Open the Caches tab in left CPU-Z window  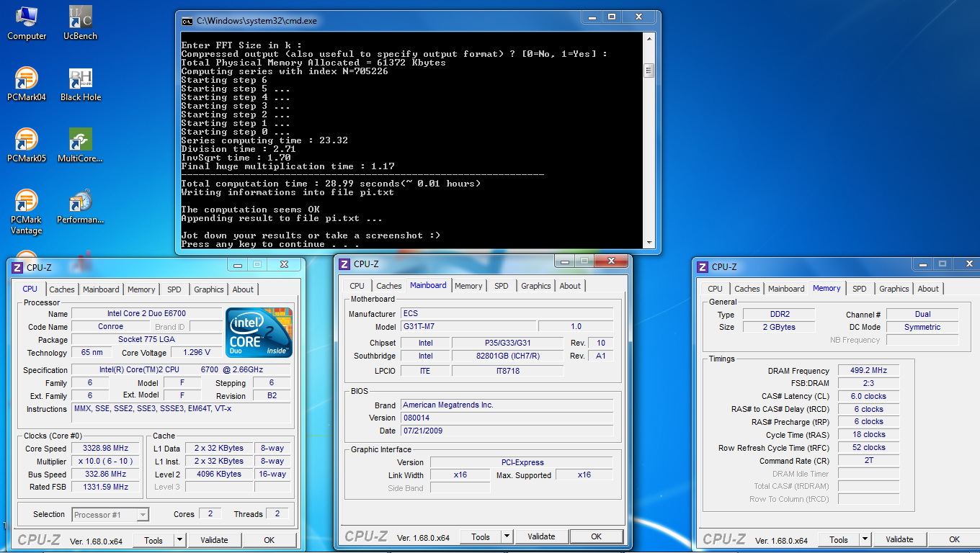point(62,289)
